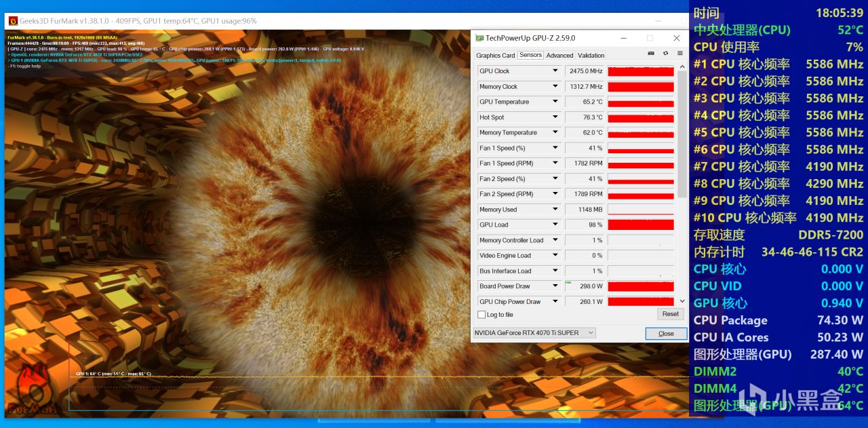Click the DIMM2 40°C reading

point(778,371)
